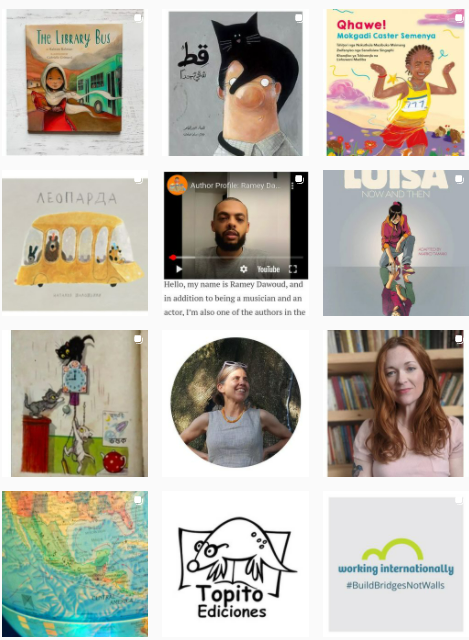The height and width of the screenshot is (640, 469).
Task: Click the channel avatar on the video
Action: (177, 185)
